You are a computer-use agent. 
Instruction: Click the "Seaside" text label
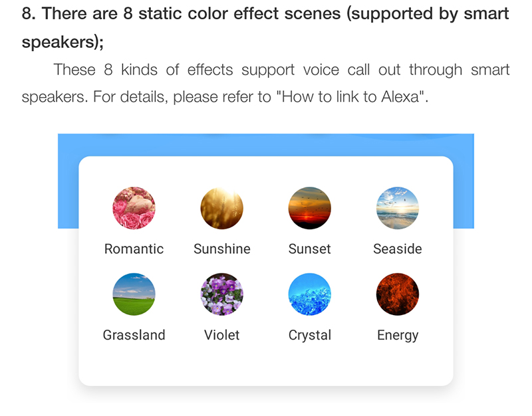398,249
